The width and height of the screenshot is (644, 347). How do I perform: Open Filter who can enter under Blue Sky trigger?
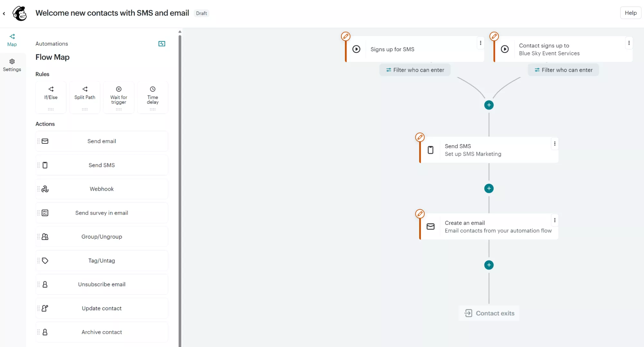click(563, 70)
